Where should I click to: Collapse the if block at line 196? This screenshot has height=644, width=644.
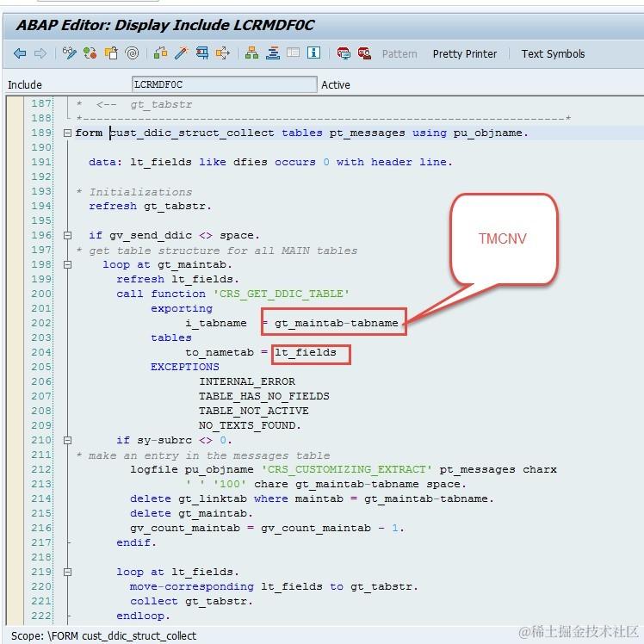(x=68, y=235)
